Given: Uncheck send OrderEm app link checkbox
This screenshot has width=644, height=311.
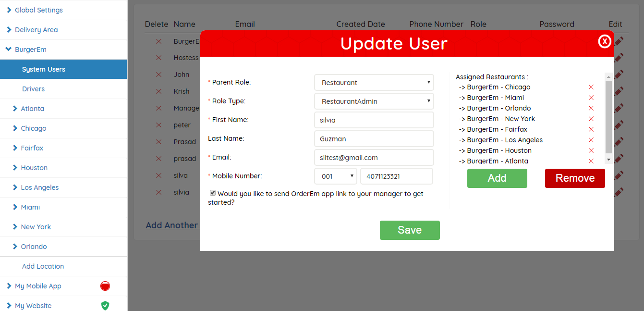Looking at the screenshot, I should coord(213,193).
